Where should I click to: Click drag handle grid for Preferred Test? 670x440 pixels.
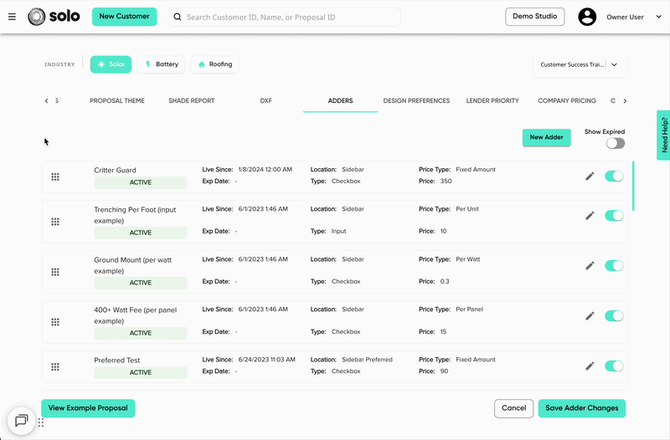pos(55,367)
